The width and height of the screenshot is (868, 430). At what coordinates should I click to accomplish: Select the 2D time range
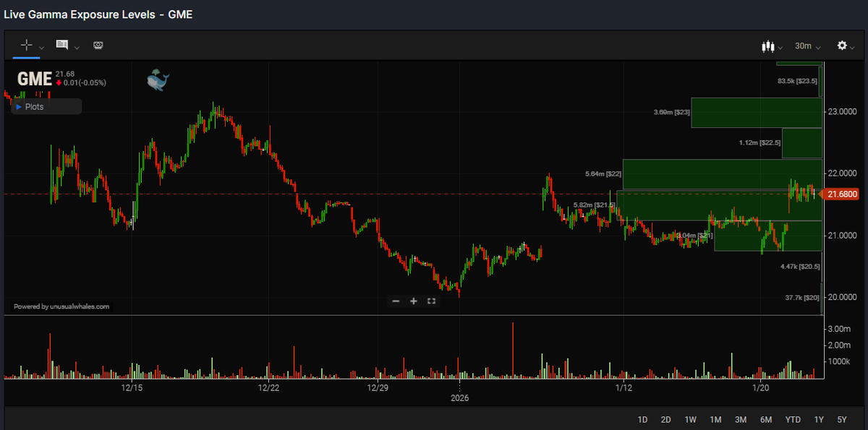(x=666, y=420)
